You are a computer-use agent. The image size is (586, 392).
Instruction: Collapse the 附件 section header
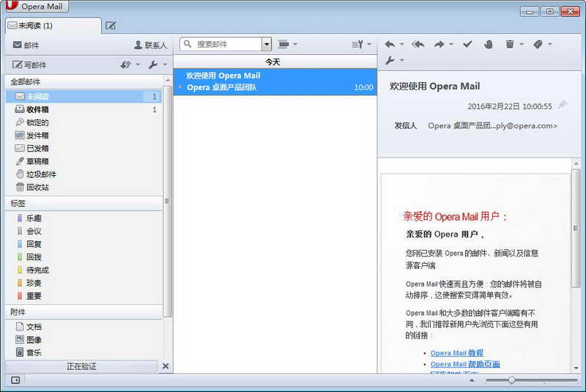pos(84,312)
